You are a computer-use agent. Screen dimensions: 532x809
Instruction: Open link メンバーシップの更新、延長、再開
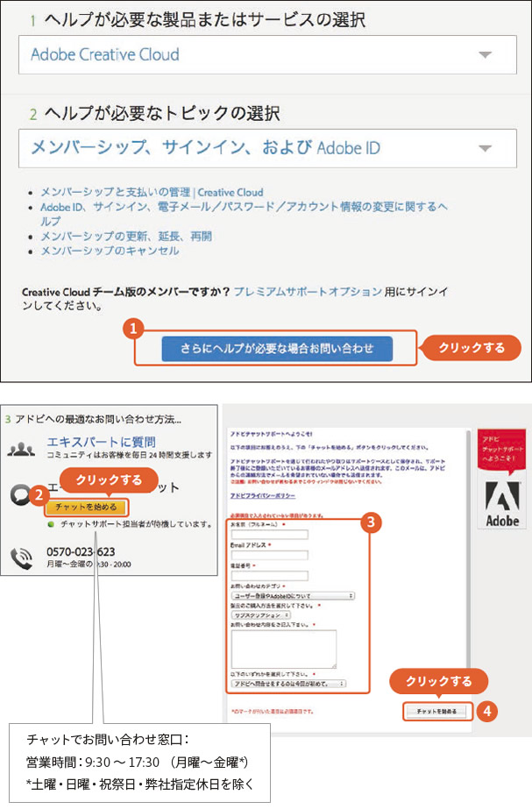[126, 237]
